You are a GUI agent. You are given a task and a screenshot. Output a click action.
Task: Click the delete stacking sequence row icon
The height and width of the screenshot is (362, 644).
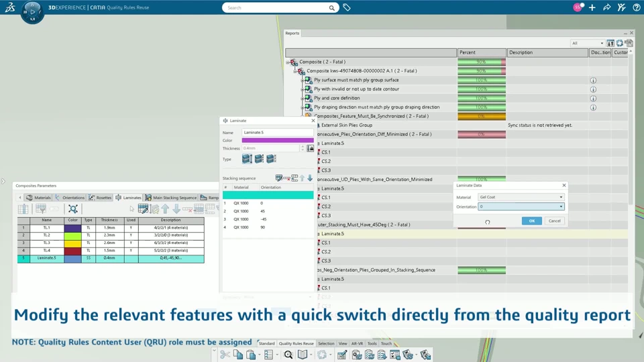point(286,178)
